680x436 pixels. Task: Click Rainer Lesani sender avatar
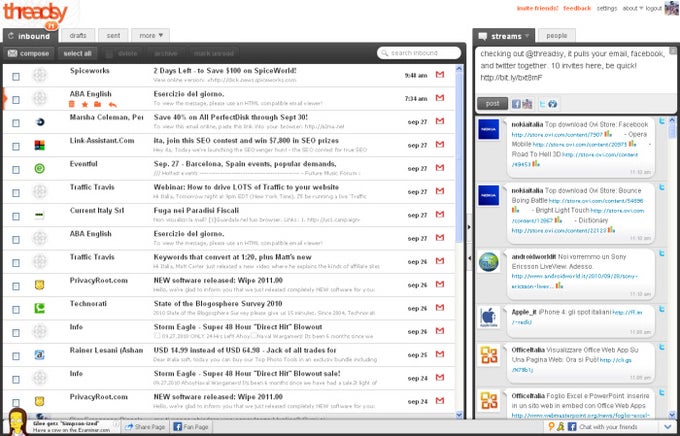(39, 355)
